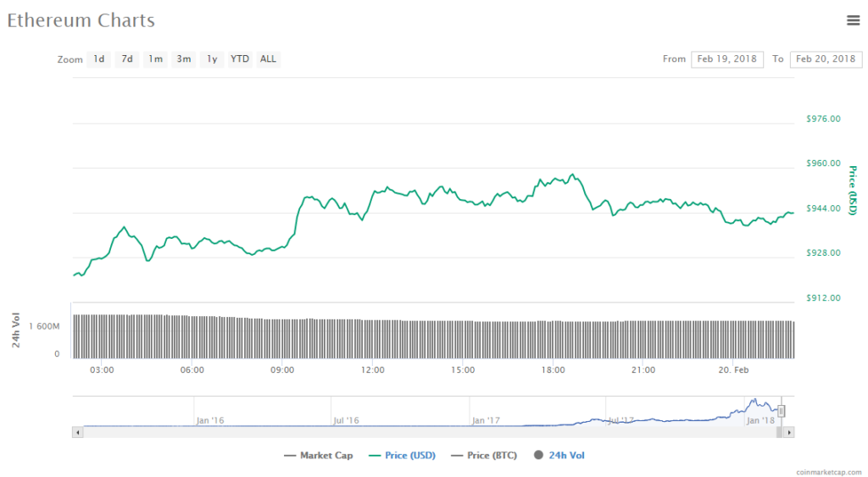The image size is (868, 477).
Task: Toggle Market Cap series in legend
Action: (x=319, y=456)
